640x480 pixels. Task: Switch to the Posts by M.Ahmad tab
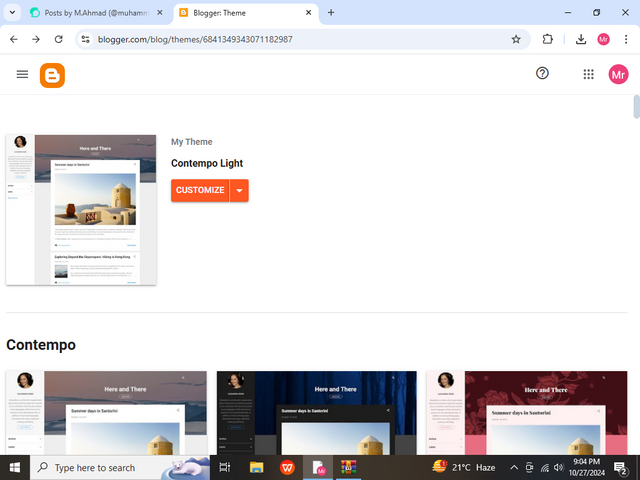[96, 13]
